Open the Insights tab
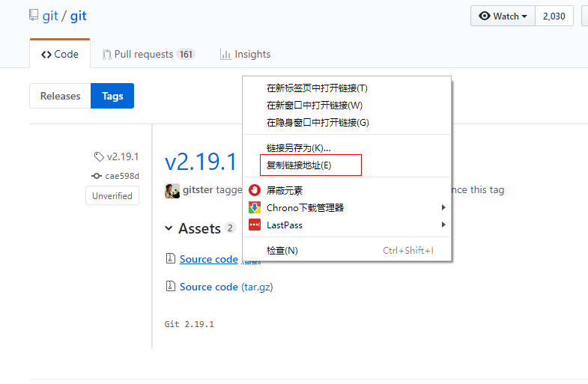 245,54
